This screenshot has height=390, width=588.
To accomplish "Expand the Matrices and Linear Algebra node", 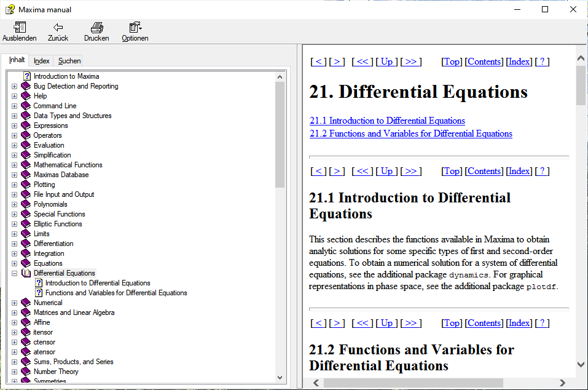I will coord(15,312).
